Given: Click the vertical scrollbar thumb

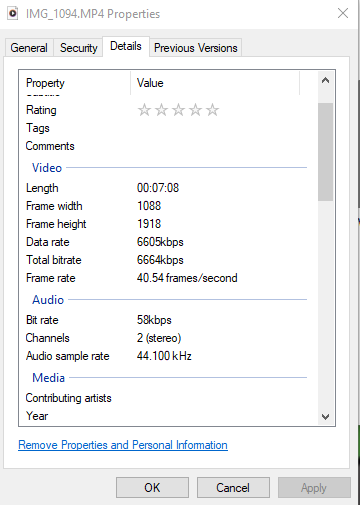Looking at the screenshot, I should tap(325, 152).
